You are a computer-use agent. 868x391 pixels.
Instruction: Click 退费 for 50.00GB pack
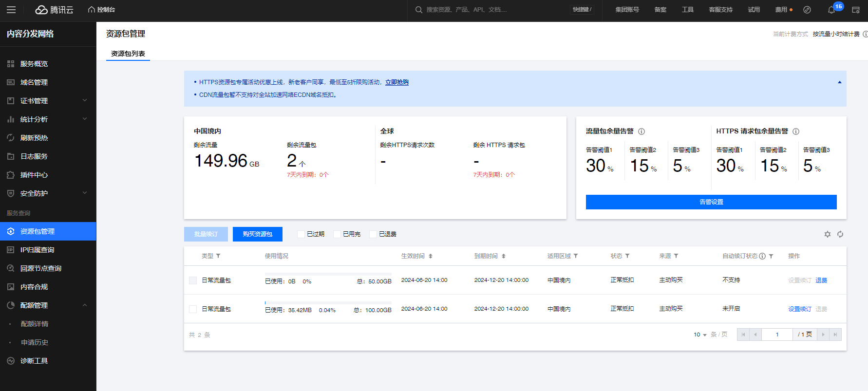coord(821,280)
